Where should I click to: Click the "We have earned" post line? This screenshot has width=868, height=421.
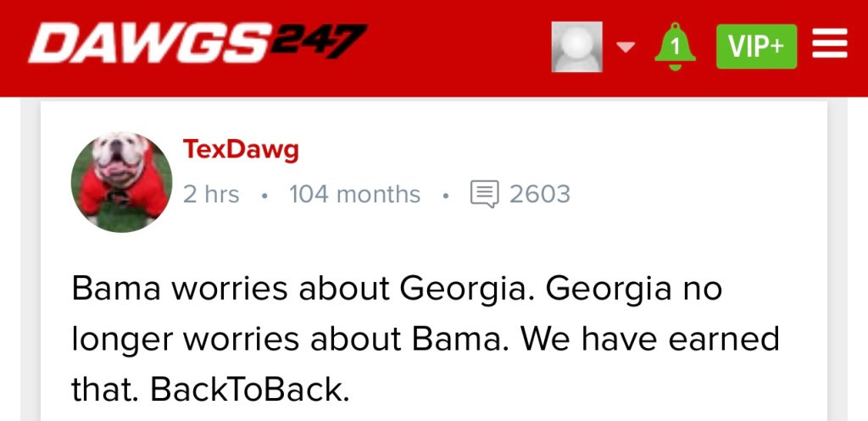[x=648, y=339]
